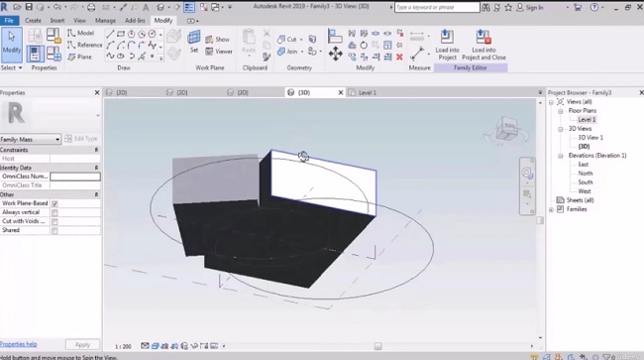Click the Line draw tool
This screenshot has width=644, height=360.
110,34
